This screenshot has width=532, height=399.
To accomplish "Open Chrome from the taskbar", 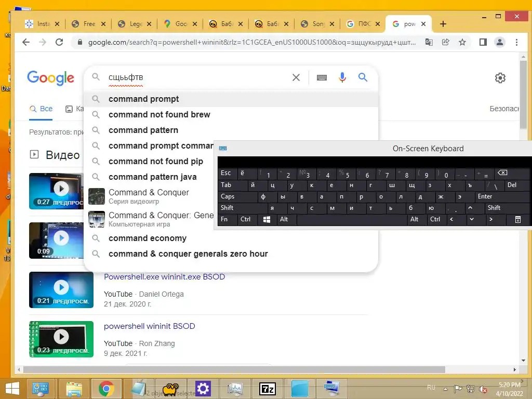I will (106, 389).
